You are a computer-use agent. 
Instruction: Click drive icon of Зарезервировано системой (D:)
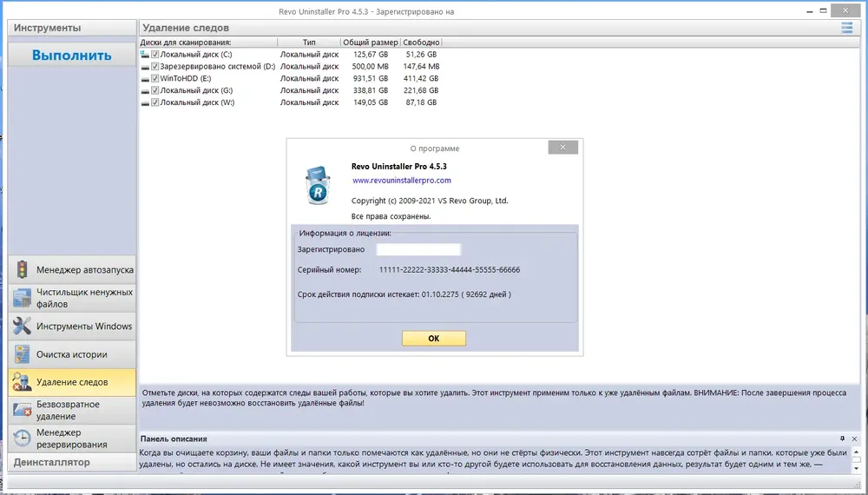click(x=144, y=67)
